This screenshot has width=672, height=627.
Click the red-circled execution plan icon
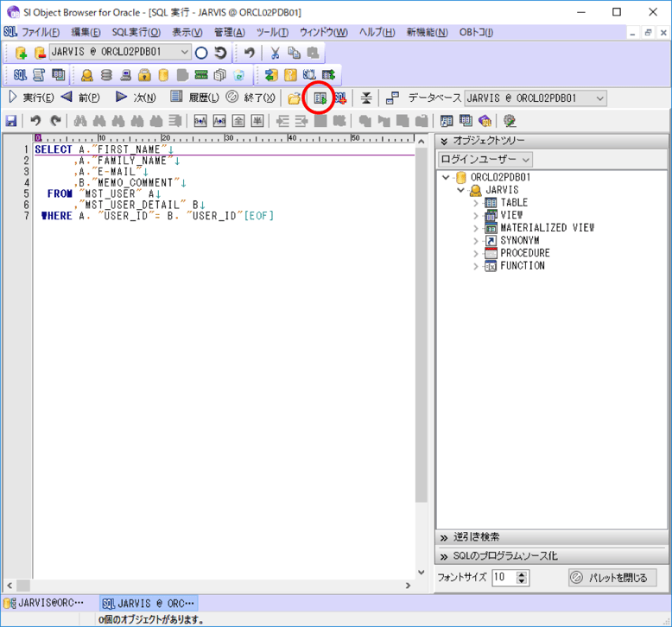(320, 98)
